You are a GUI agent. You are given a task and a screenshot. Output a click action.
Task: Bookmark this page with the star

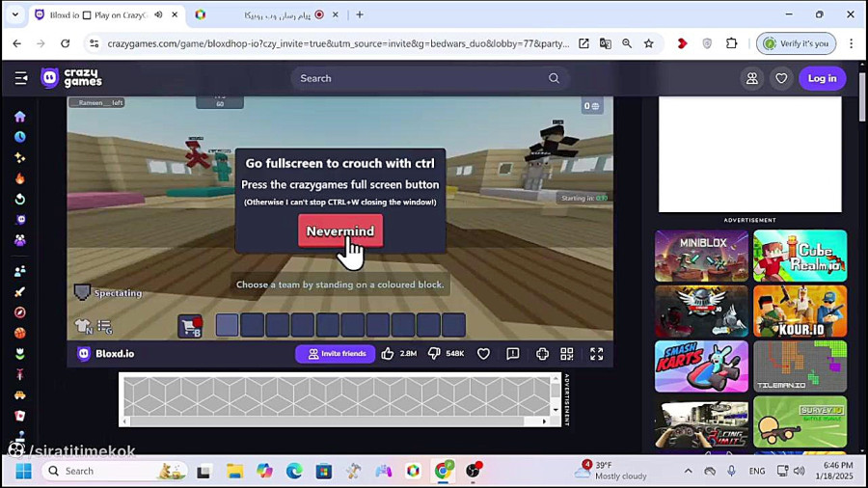click(x=648, y=43)
